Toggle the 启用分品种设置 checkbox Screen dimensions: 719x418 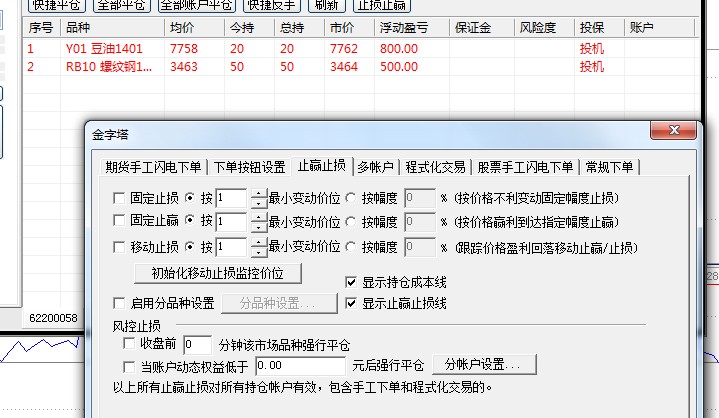click(x=120, y=303)
